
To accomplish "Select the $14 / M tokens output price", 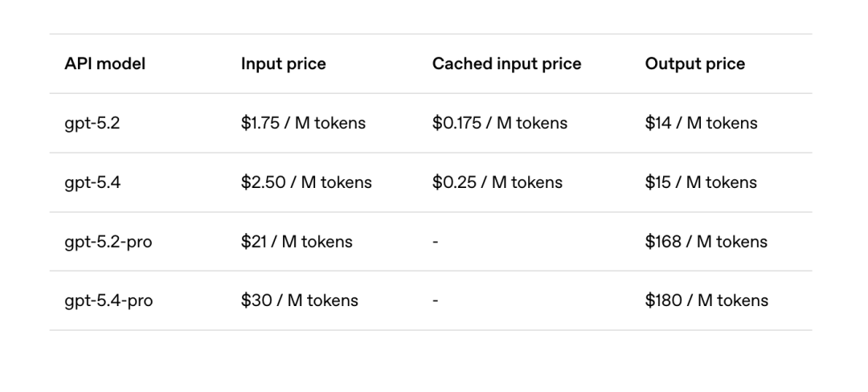I will tap(701, 124).
